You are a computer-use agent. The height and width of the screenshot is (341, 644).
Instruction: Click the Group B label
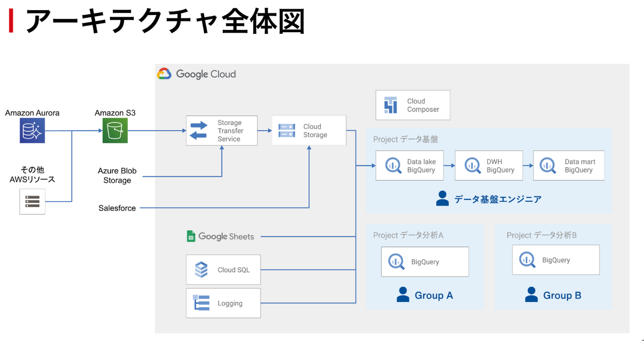click(562, 295)
